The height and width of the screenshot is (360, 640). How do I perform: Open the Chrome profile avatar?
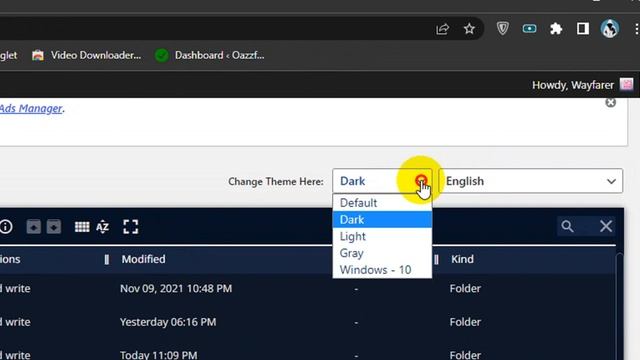tap(609, 29)
